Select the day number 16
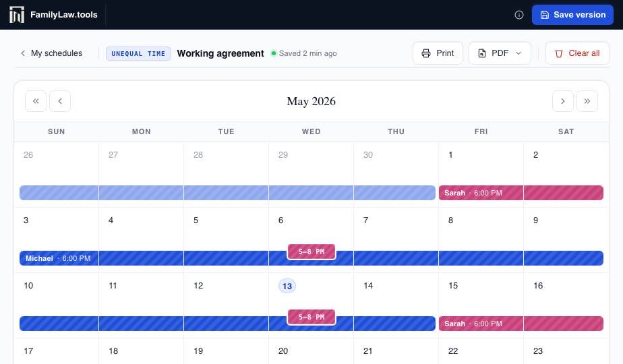623x364 pixels. coord(538,286)
